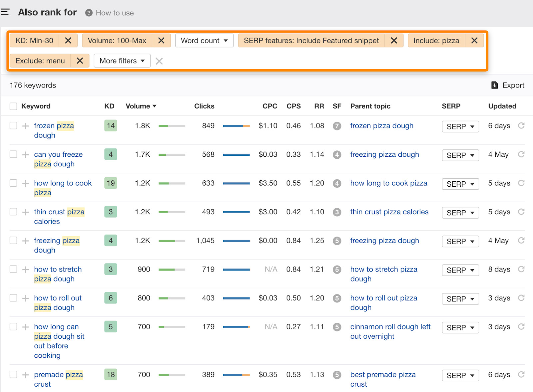Click SERP features badge for frozen pizza dough

(x=337, y=126)
